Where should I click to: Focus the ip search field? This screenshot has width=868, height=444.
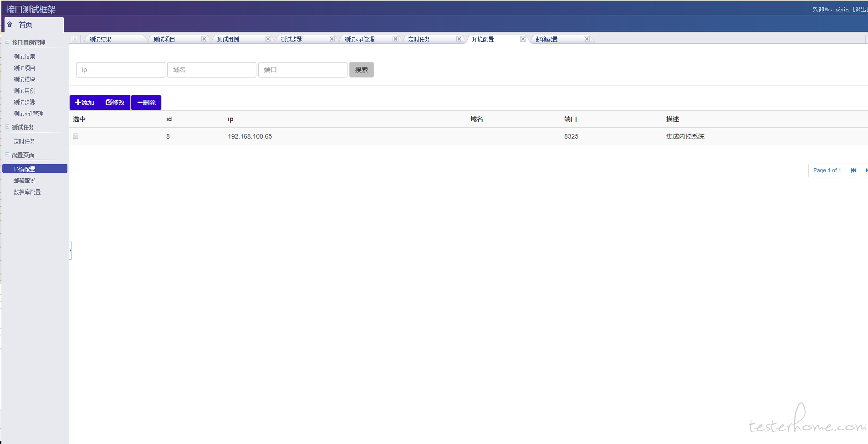click(121, 70)
